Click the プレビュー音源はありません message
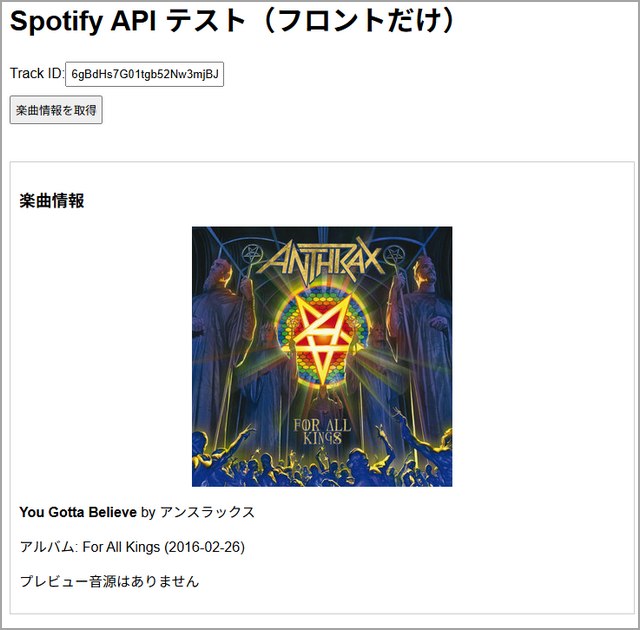This screenshot has width=640, height=630. pos(109,581)
